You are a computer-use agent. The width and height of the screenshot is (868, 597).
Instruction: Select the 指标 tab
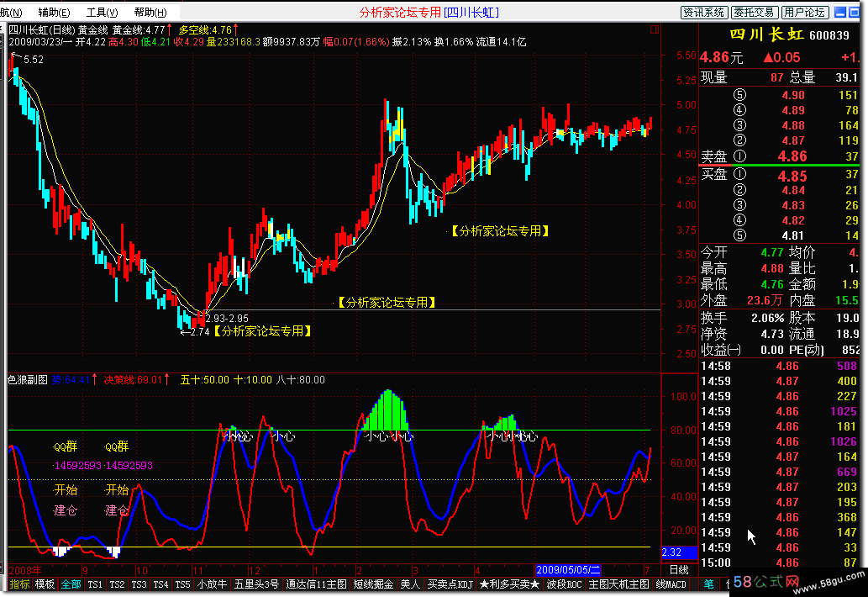19,584
